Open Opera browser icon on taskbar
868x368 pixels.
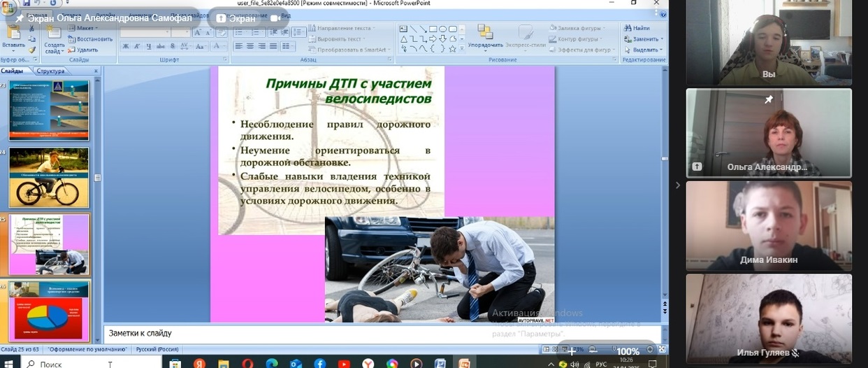point(247,363)
